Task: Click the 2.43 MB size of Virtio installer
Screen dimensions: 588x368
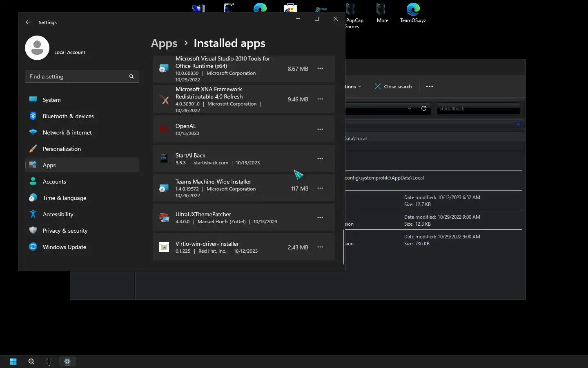Action: (298, 247)
